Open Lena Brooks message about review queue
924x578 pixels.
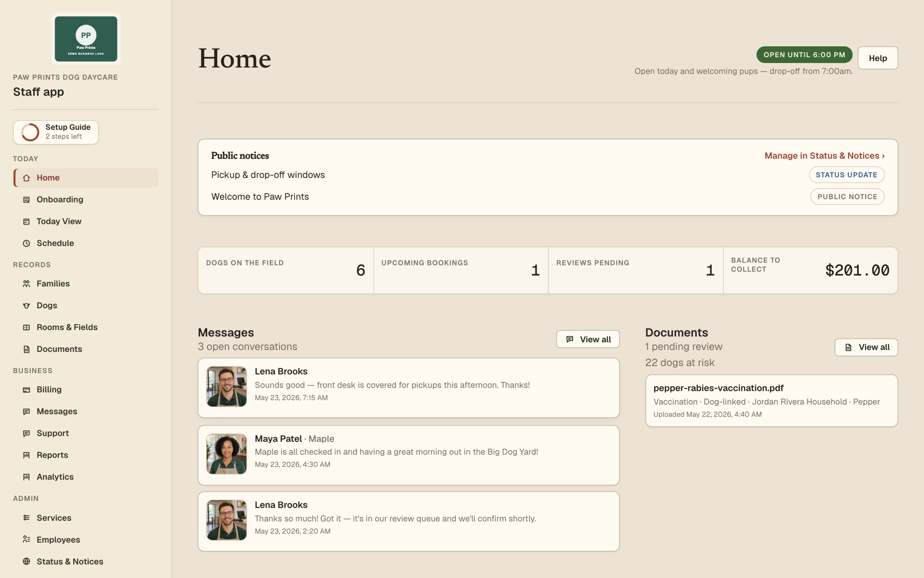[409, 521]
